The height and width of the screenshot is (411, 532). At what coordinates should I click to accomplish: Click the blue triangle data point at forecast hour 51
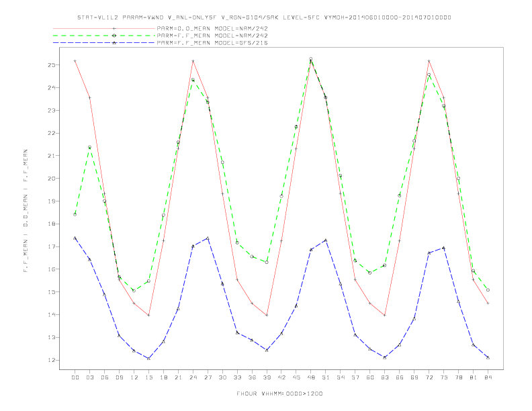pyautogui.click(x=326, y=240)
